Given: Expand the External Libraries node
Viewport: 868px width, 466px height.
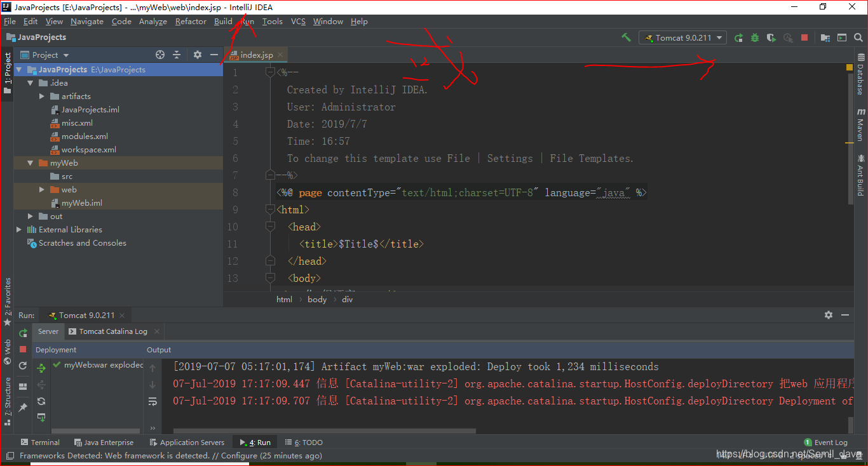Looking at the screenshot, I should coord(19,230).
